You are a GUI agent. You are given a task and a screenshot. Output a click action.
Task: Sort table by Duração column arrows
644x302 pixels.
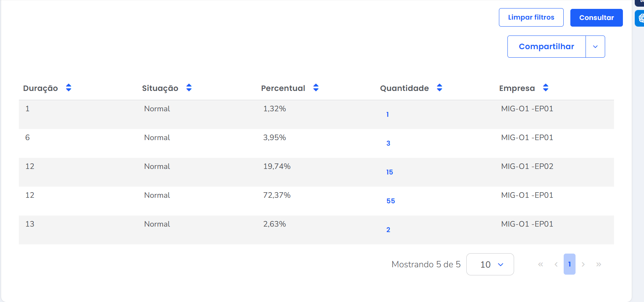tap(68, 88)
